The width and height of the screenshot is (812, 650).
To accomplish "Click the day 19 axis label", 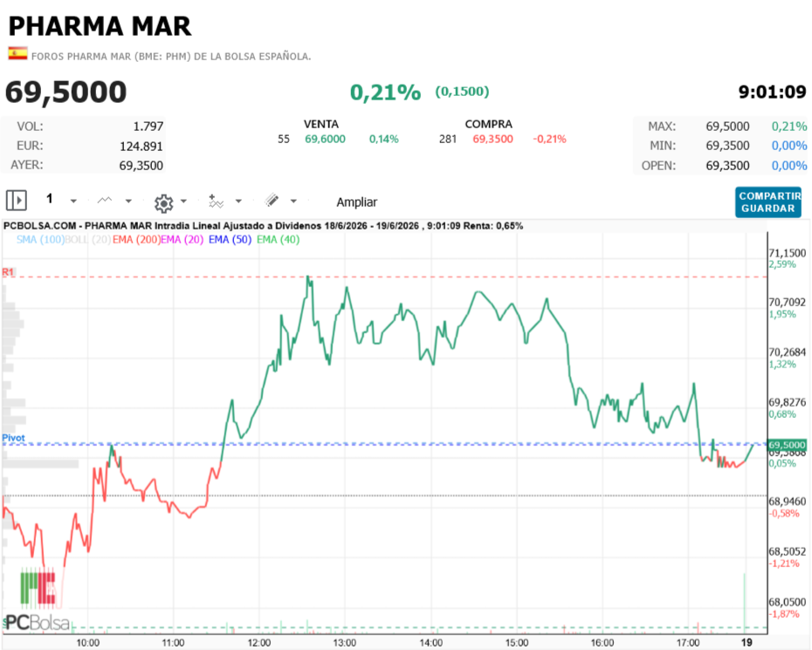I will 747,643.
